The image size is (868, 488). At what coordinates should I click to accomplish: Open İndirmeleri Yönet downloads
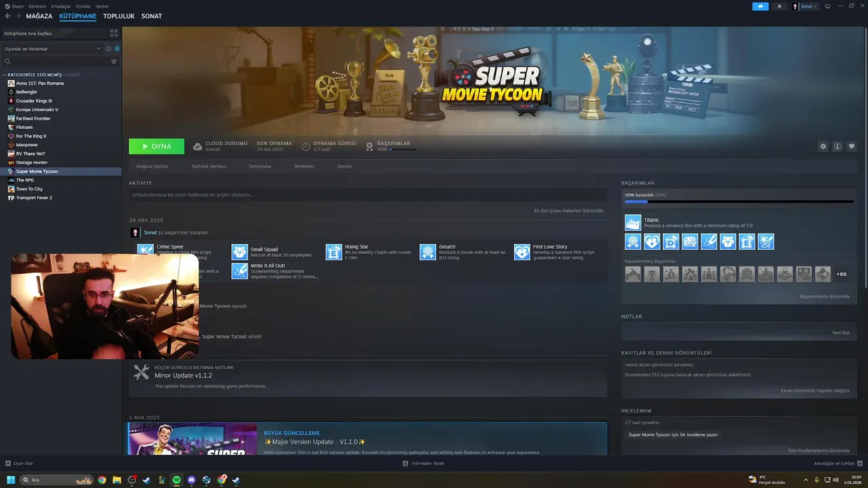coord(423,464)
